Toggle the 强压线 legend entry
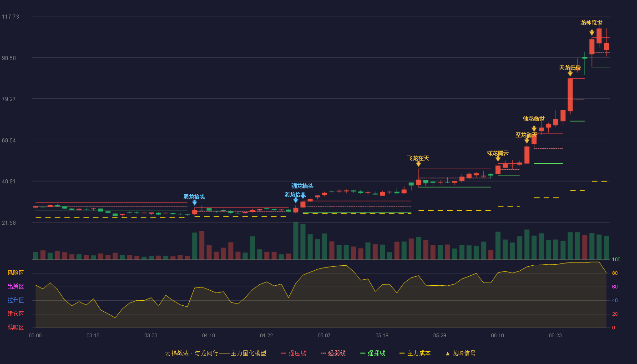 click(293, 353)
